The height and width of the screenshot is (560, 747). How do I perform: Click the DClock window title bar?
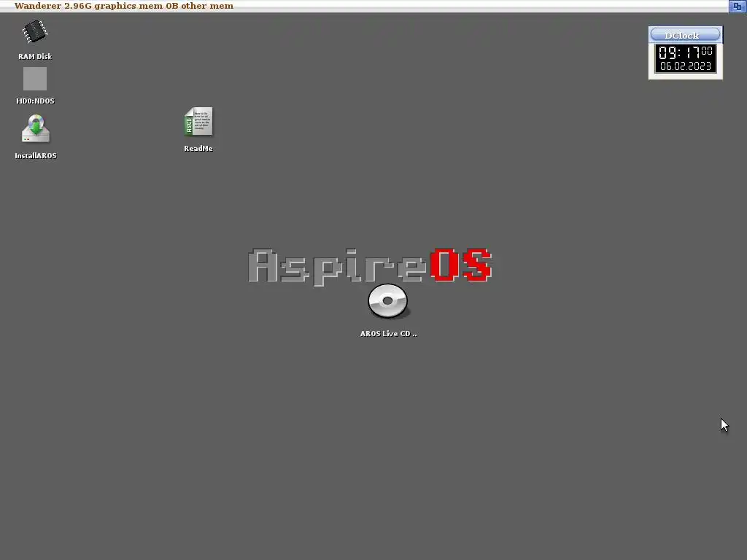[685, 35]
